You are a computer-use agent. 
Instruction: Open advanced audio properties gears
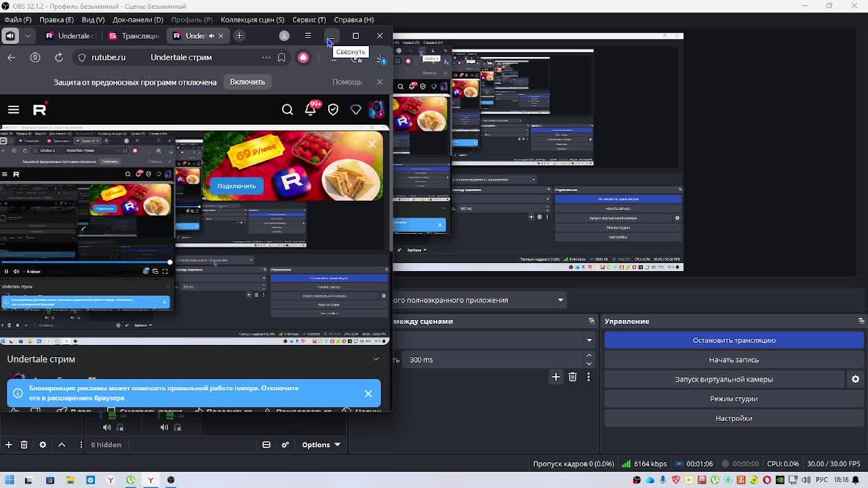tap(285, 445)
